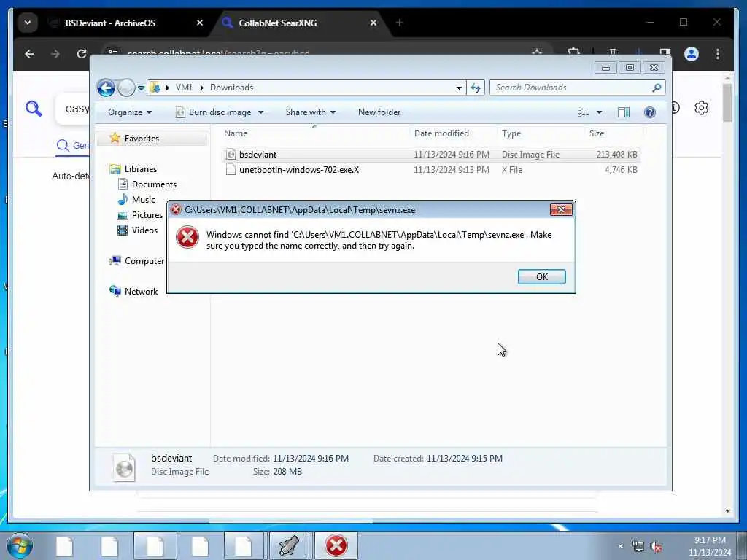Click the unetbootin file's blank icon
Viewport: 747px width, 560px height.
(x=231, y=169)
